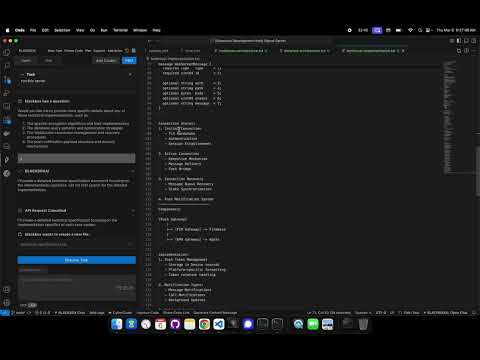Click the search icon above the editor
This screenshot has height=360, width=480.
[459, 51]
